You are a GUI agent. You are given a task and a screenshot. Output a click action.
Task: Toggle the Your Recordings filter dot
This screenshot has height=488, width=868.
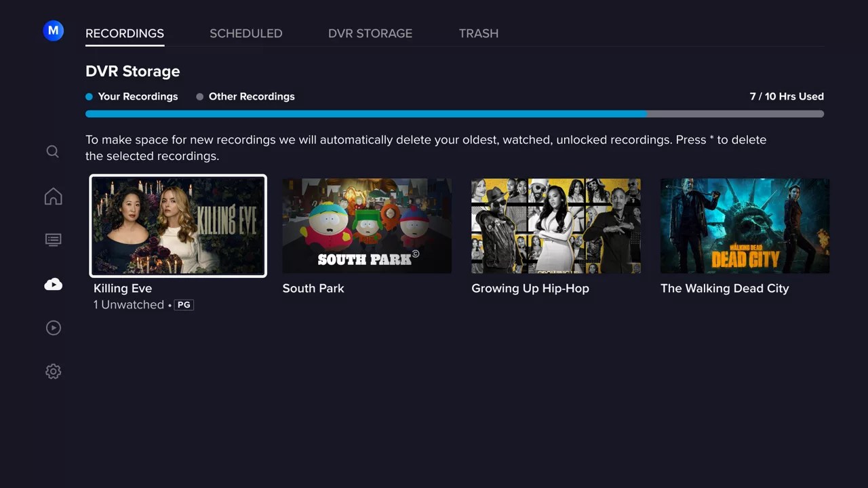tap(89, 96)
